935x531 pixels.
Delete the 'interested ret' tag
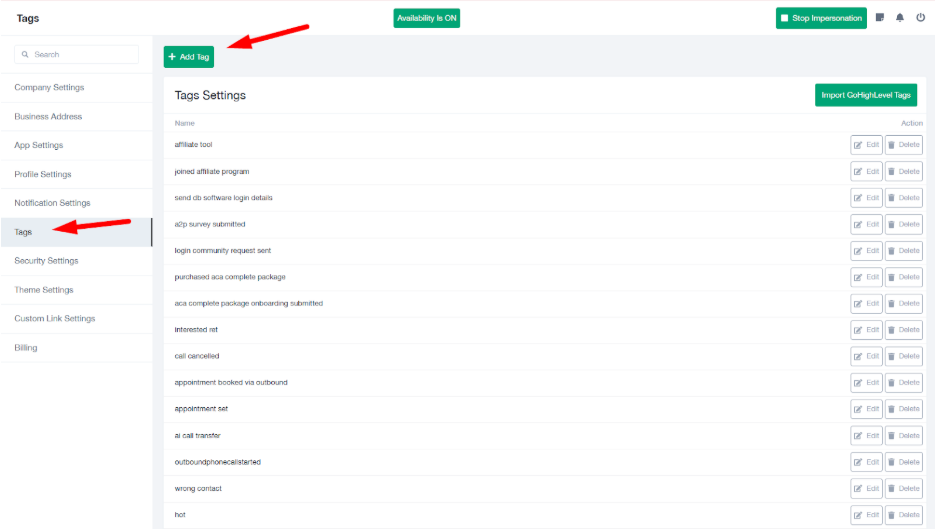point(903,330)
